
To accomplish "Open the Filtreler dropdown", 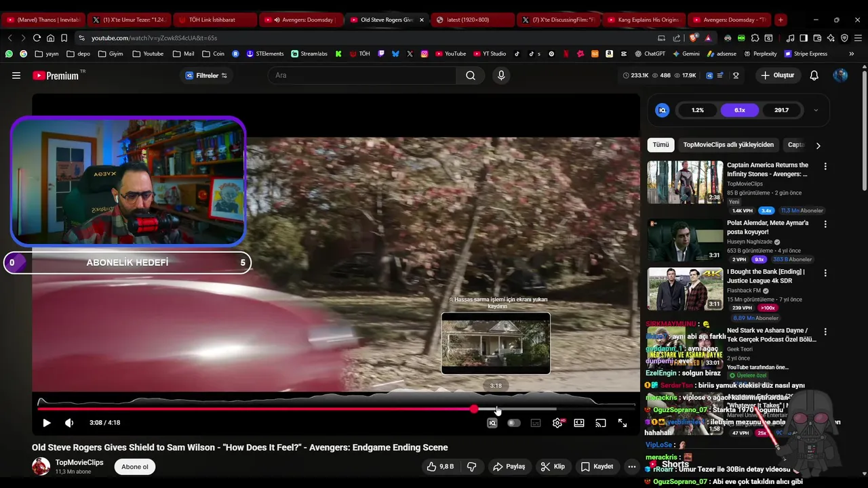I will point(206,75).
